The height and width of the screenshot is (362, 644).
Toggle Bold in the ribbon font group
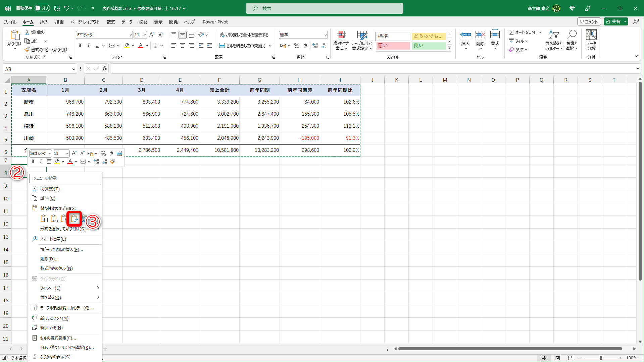coord(80,46)
